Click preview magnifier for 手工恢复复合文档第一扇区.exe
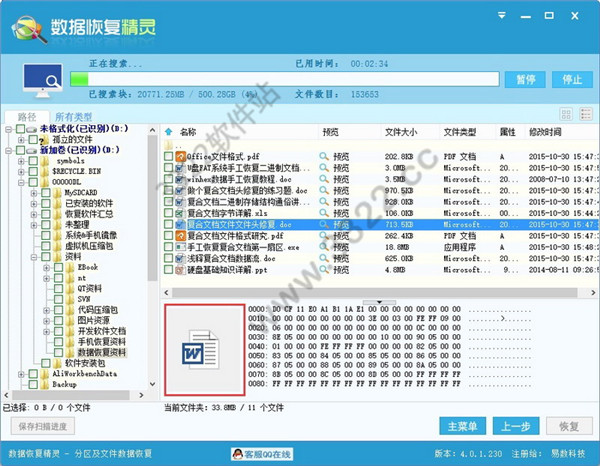Screen dimensions: 600x466 [324, 247]
